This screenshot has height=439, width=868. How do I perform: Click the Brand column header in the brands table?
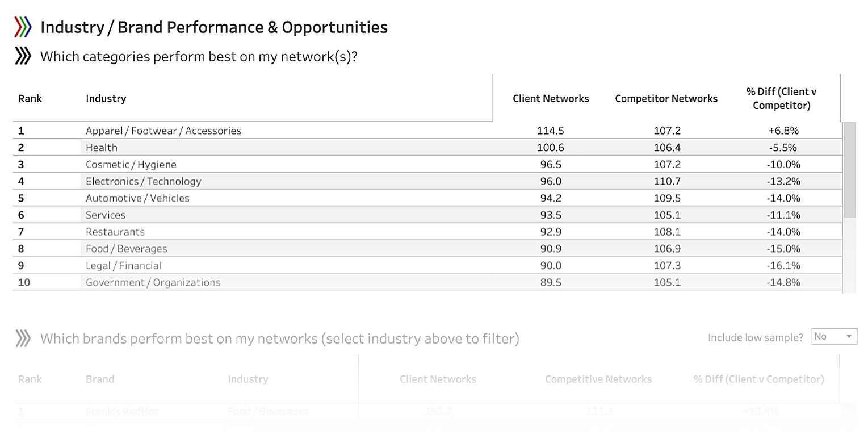pyautogui.click(x=100, y=379)
